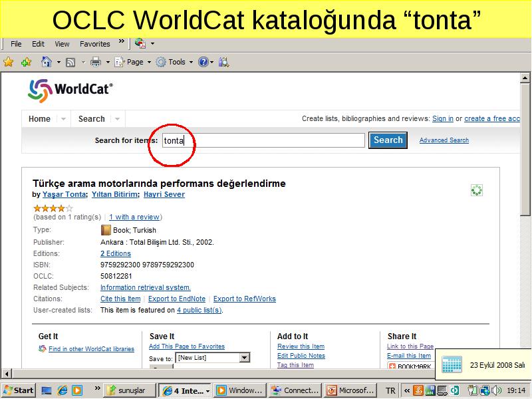Image resolution: width=532 pixels, height=399 pixels.
Task: Click the star rating of the book
Action: pyautogui.click(x=53, y=208)
